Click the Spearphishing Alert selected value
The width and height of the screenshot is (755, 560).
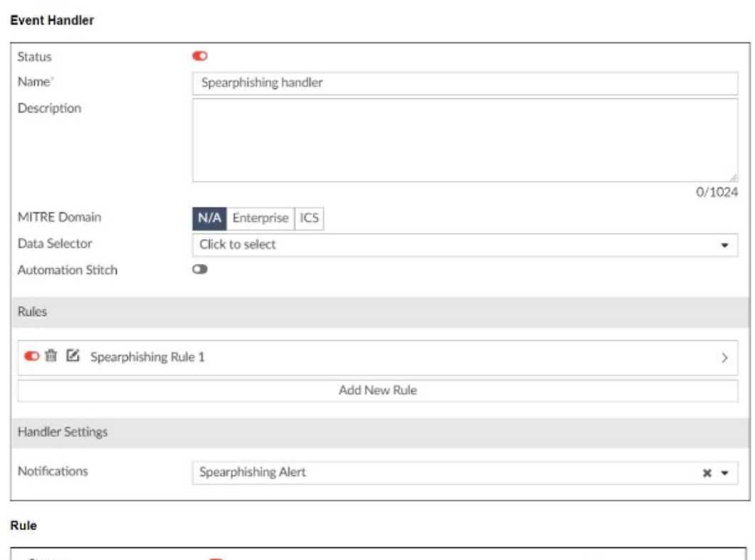pos(253,472)
